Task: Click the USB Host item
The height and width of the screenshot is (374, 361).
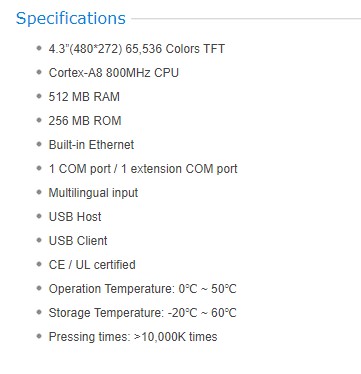Action: click(75, 217)
